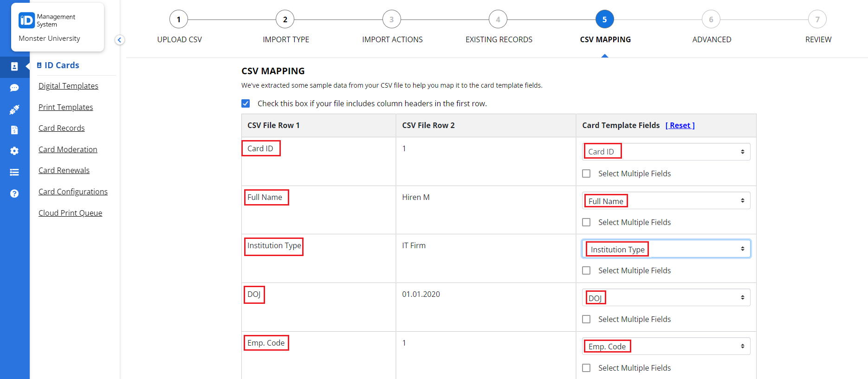868x379 pixels.
Task: Click the ID Cards section heading
Action: pyautogui.click(x=58, y=65)
